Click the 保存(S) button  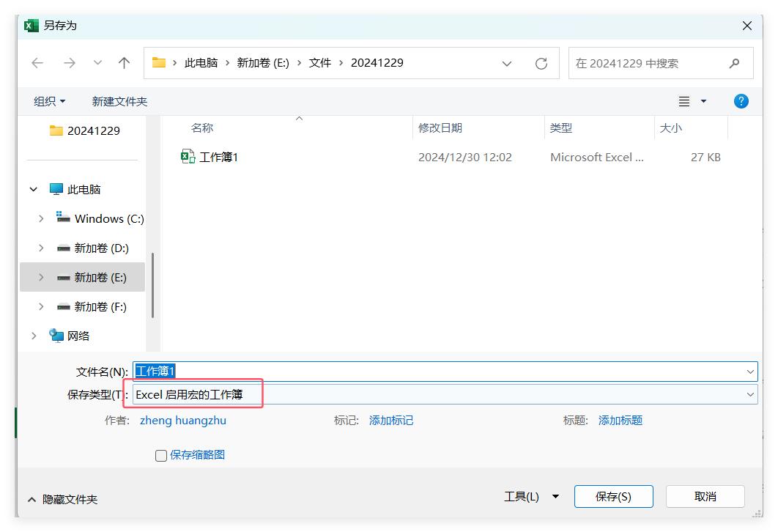[x=613, y=496]
